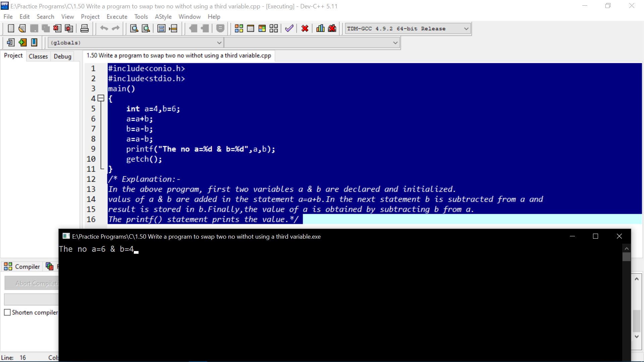Click the Goto Line toolbar icon
This screenshot has width=644, height=362.
pyautogui.click(x=173, y=28)
